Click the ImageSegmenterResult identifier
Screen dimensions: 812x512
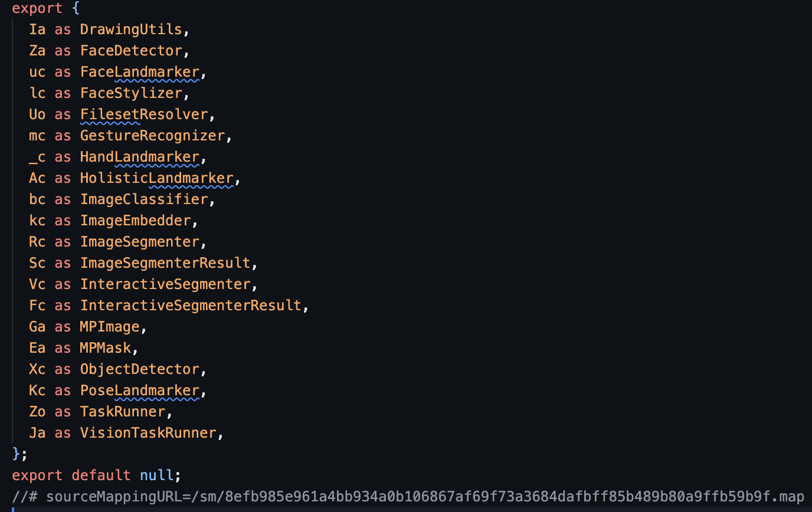165,263
